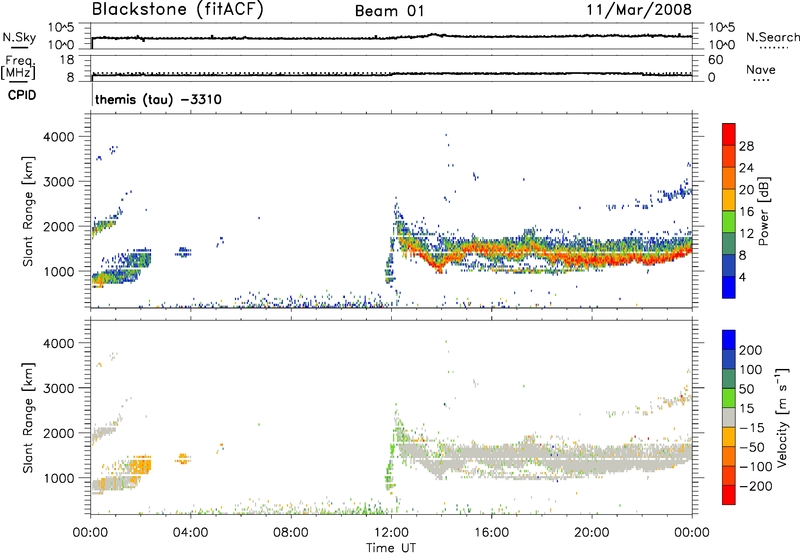
Task: Click the 'N.Search' legend label
Action: coord(772,37)
